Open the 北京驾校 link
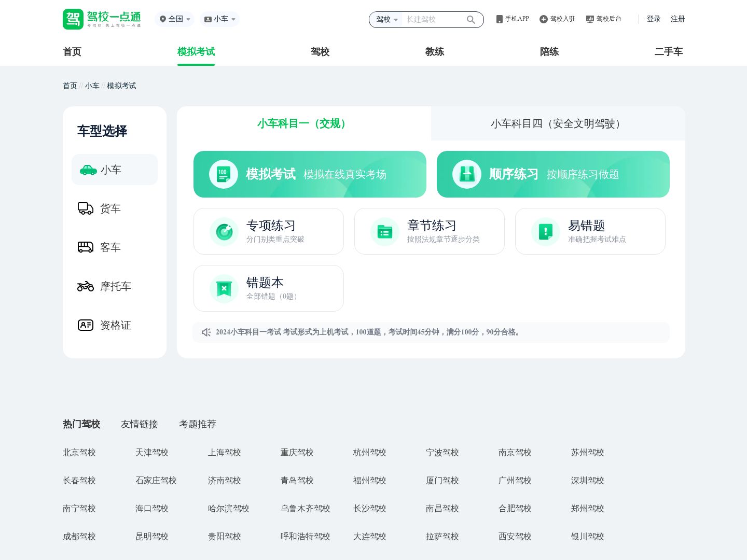The image size is (747, 560). point(79,452)
